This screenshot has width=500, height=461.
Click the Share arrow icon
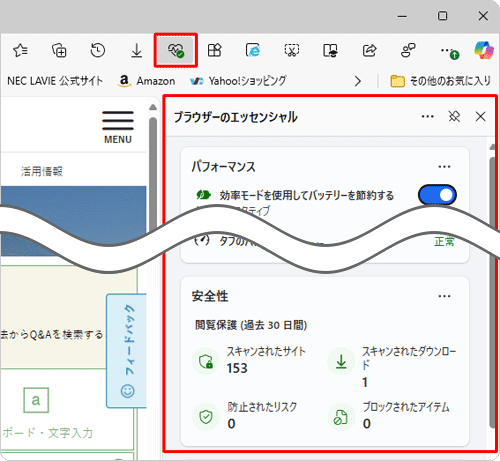(x=369, y=51)
